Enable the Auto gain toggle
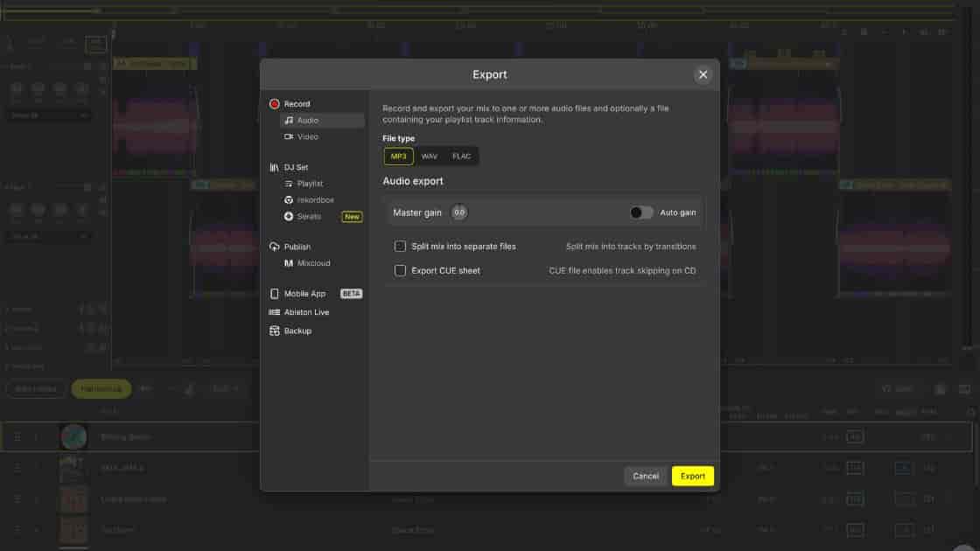 pos(641,213)
